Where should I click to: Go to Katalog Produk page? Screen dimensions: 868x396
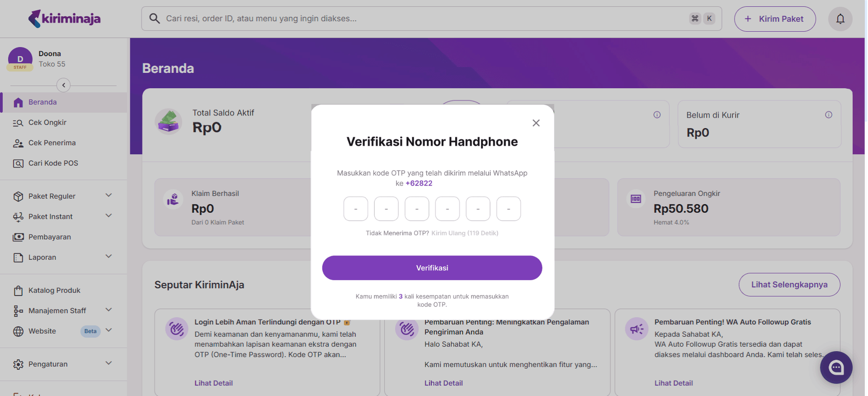54,291
